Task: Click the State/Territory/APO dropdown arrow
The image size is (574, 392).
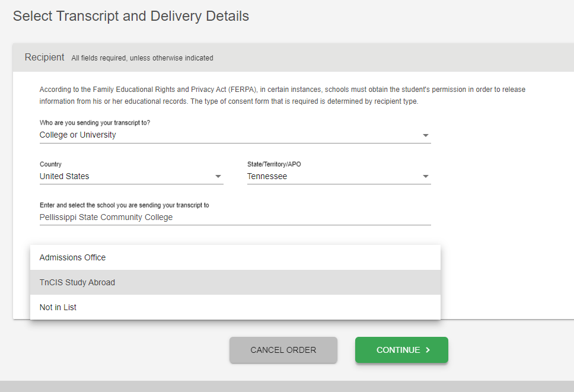Action: click(425, 177)
